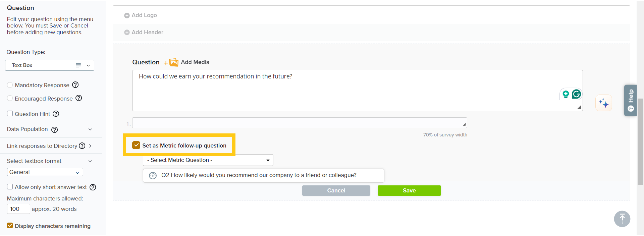Expand the Link responses to Directory section
Viewport: 644px width, 236px height.
click(90, 146)
